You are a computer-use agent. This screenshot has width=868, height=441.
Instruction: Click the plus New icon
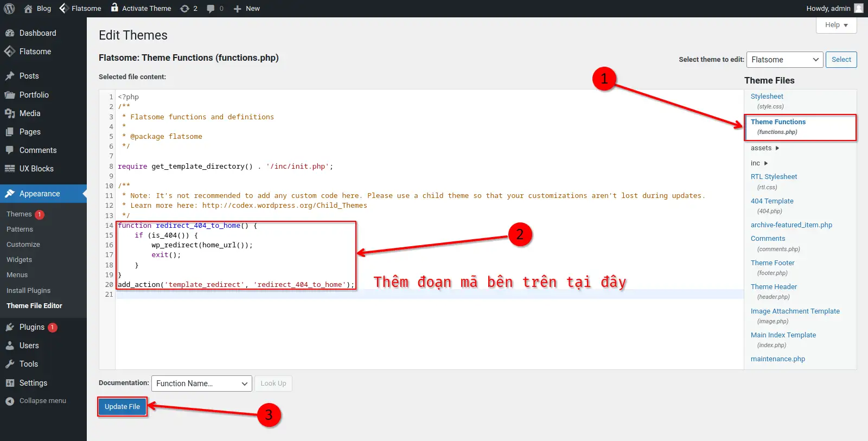click(237, 9)
